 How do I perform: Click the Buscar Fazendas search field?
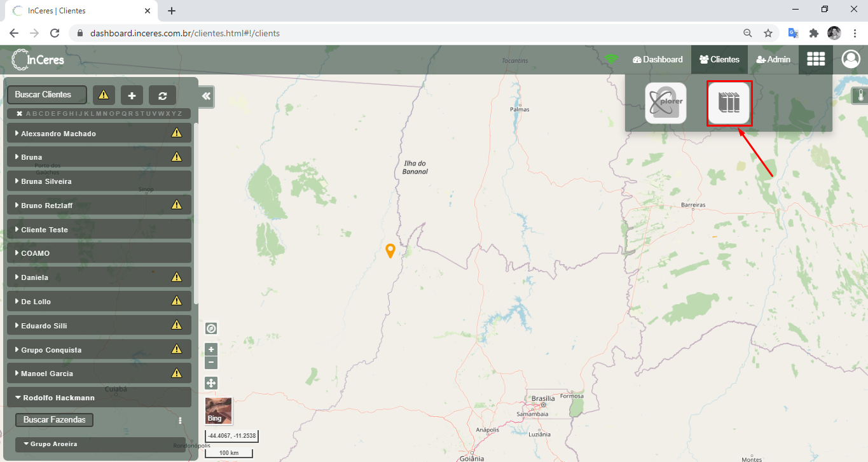coord(54,420)
